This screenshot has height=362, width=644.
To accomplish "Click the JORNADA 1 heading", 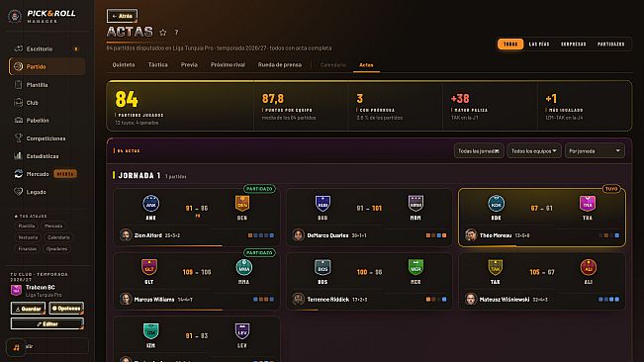I will (139, 176).
